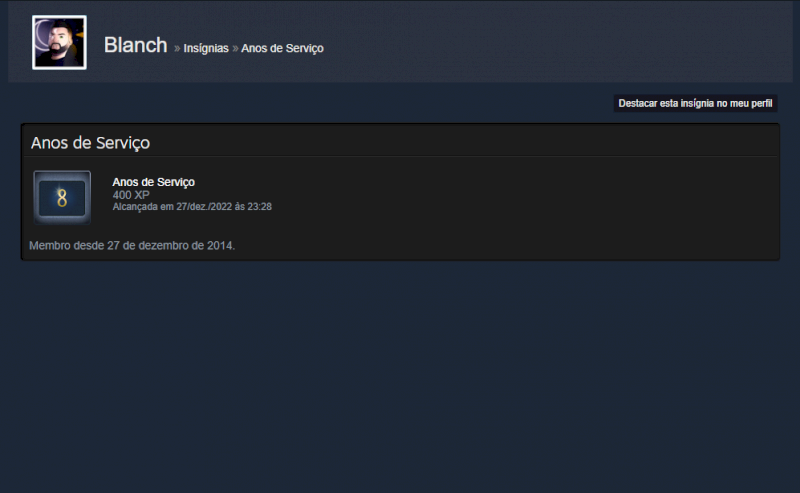The height and width of the screenshot is (493, 800).
Task: Click the 23:28 time in achieved date
Action: click(260, 207)
